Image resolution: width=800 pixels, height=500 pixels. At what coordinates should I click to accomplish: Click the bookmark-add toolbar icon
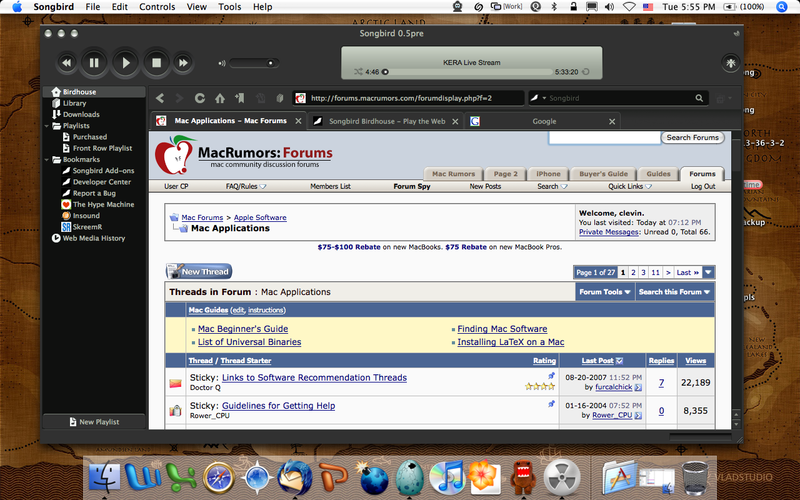[x=240, y=98]
